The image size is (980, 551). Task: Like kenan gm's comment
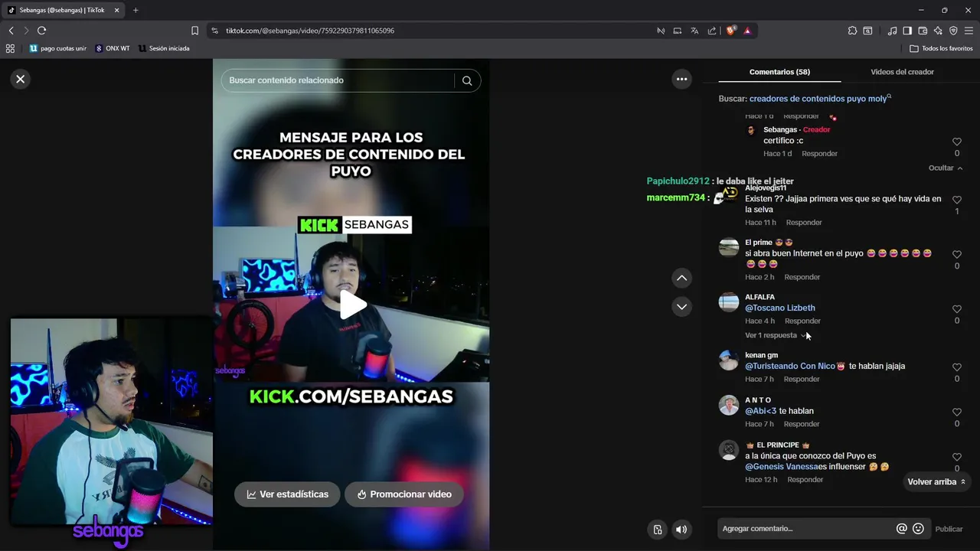(x=957, y=367)
